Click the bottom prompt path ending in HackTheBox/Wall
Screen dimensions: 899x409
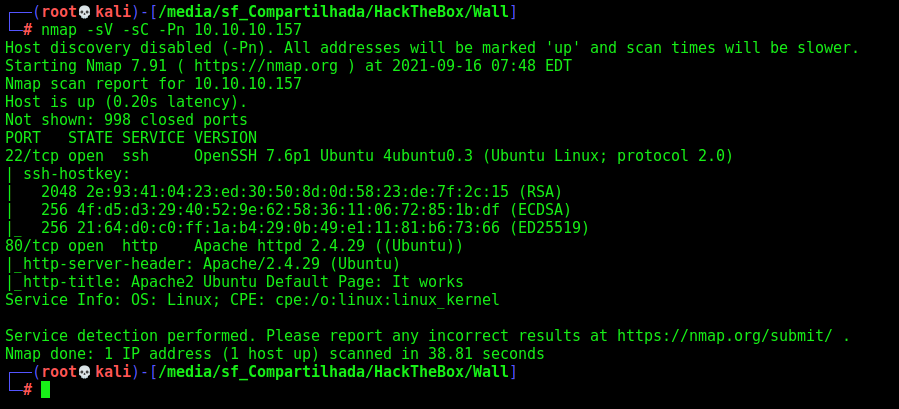333,372
